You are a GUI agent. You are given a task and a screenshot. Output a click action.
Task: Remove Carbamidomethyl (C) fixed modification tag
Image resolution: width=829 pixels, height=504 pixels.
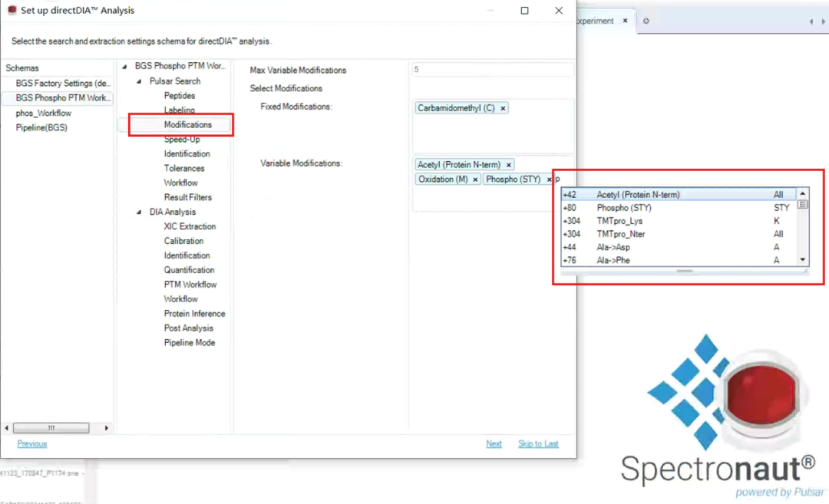click(503, 108)
